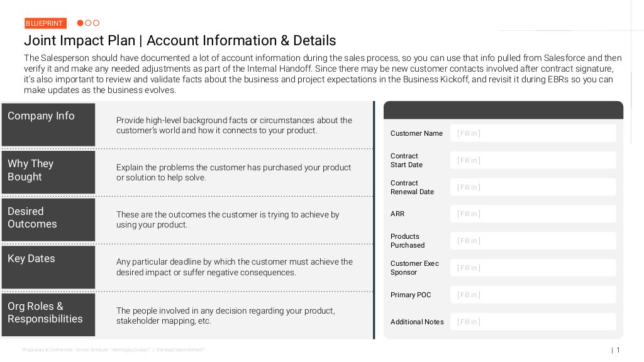Focus the Primary POC input field

pyautogui.click(x=533, y=295)
